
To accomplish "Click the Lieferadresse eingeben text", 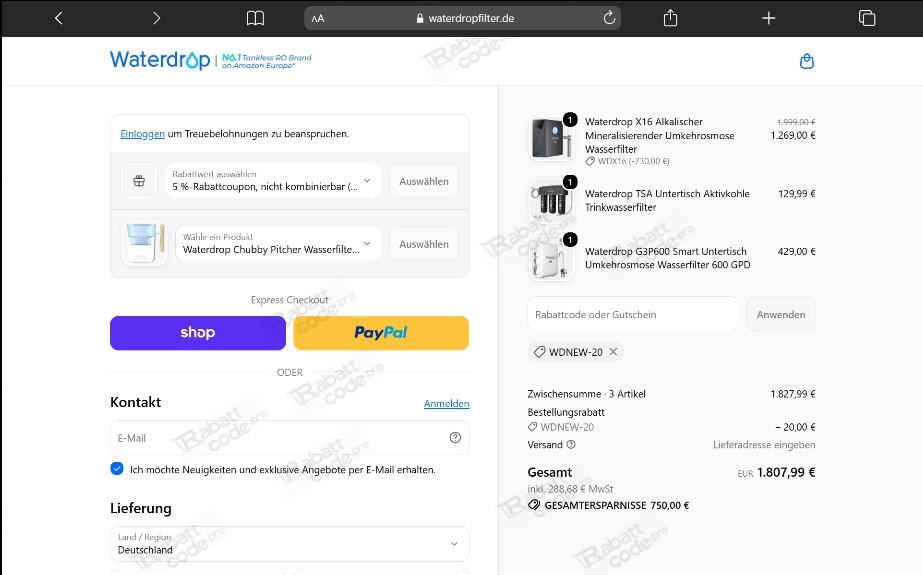I will (764, 445).
